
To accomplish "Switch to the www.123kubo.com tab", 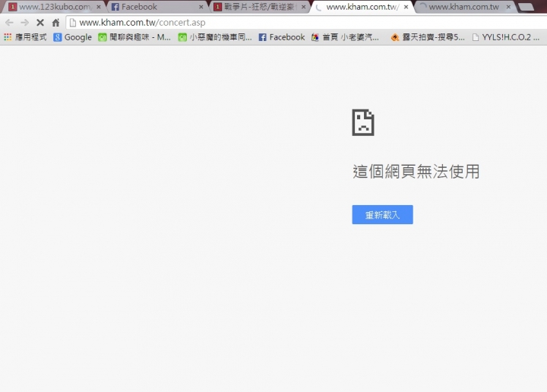I will [x=54, y=7].
